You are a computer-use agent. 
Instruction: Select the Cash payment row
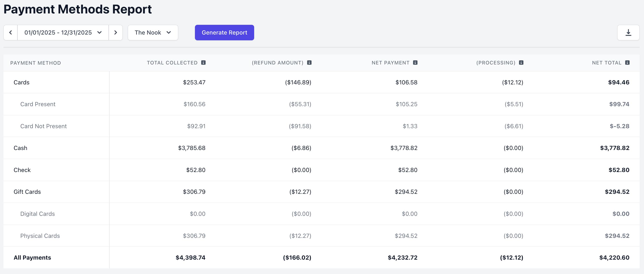click(20, 148)
